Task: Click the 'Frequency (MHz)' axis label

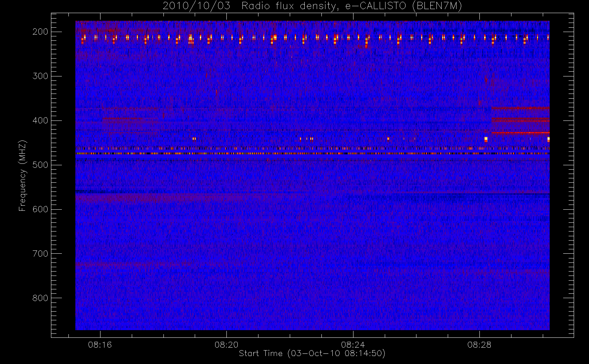Action: point(22,175)
